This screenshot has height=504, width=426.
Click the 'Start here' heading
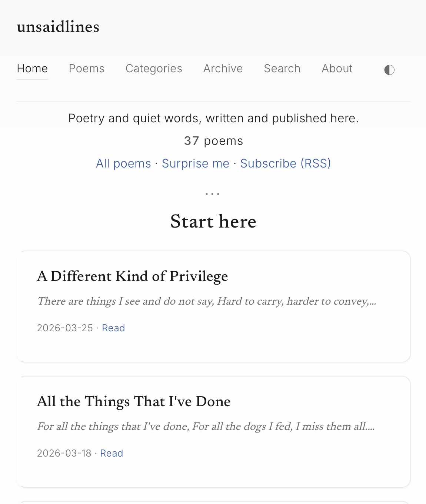(x=213, y=222)
